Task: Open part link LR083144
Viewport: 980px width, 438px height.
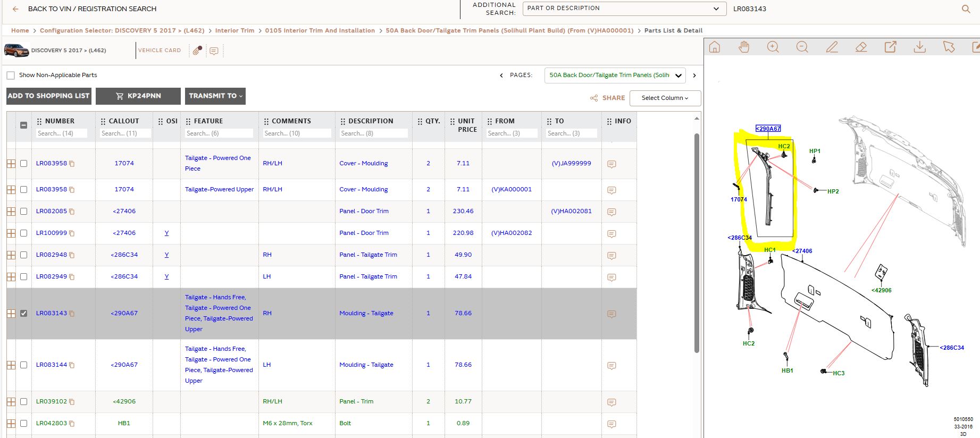Action: pos(52,365)
